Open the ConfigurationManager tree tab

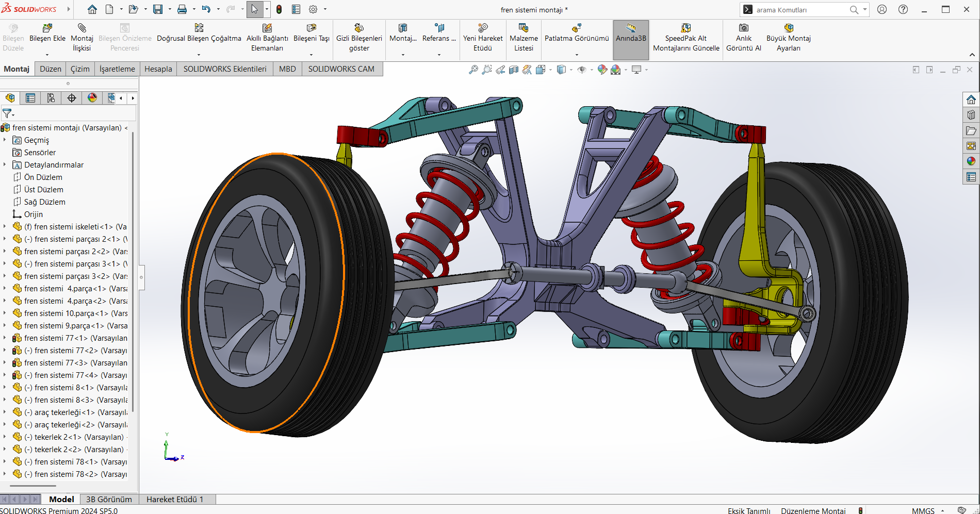[51, 98]
